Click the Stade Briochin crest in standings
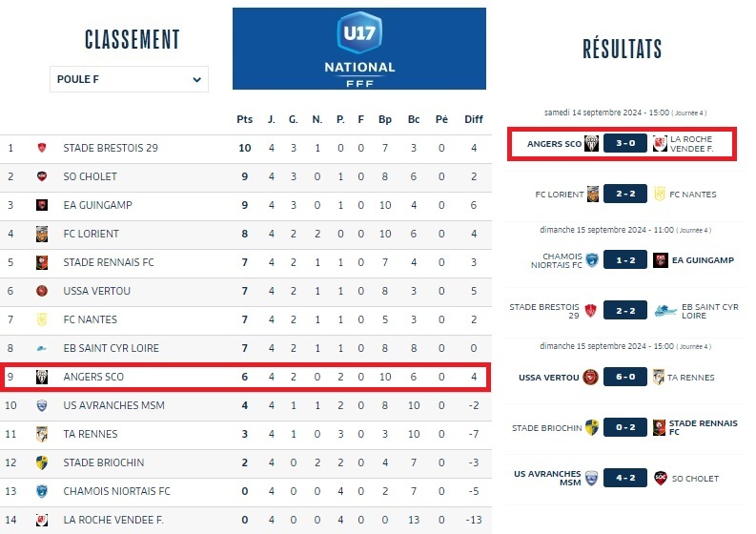This screenshot has width=756, height=534. pyautogui.click(x=42, y=462)
